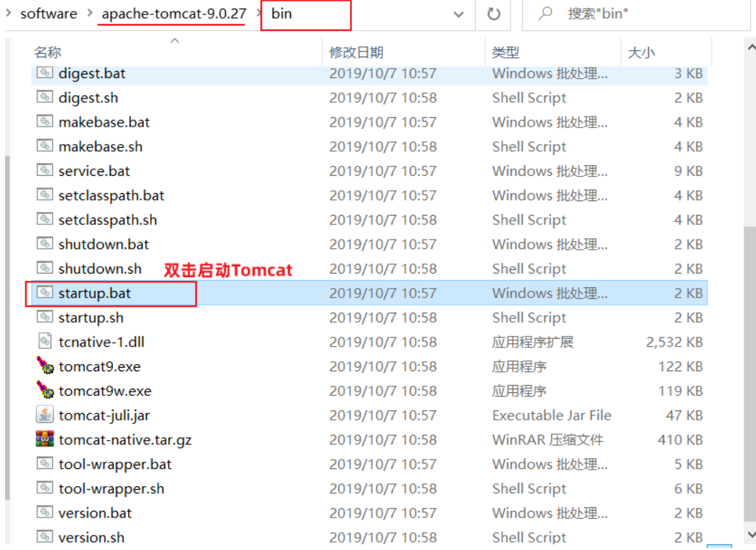Screen dimensions: 756x550
Task: Expand the chevron after apache-tomcat-9.0.27 breadcrumb
Action: (x=258, y=14)
